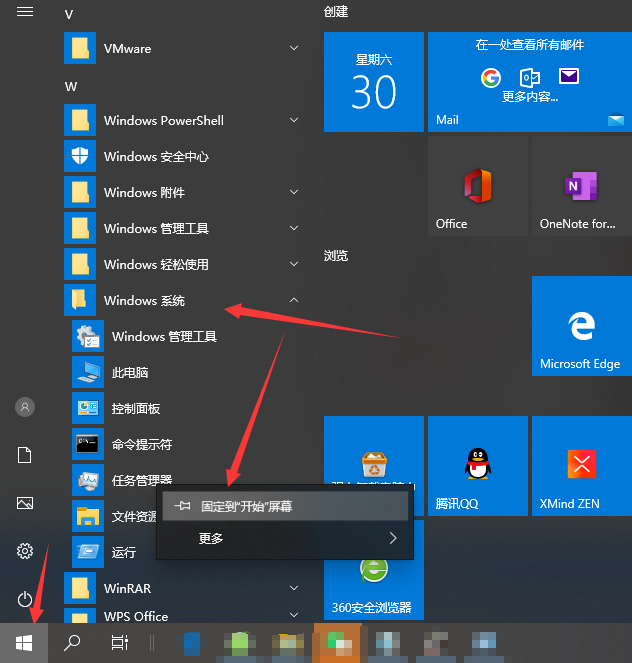The width and height of the screenshot is (632, 663).
Task: Open the VMware folder icon
Action: (80, 48)
